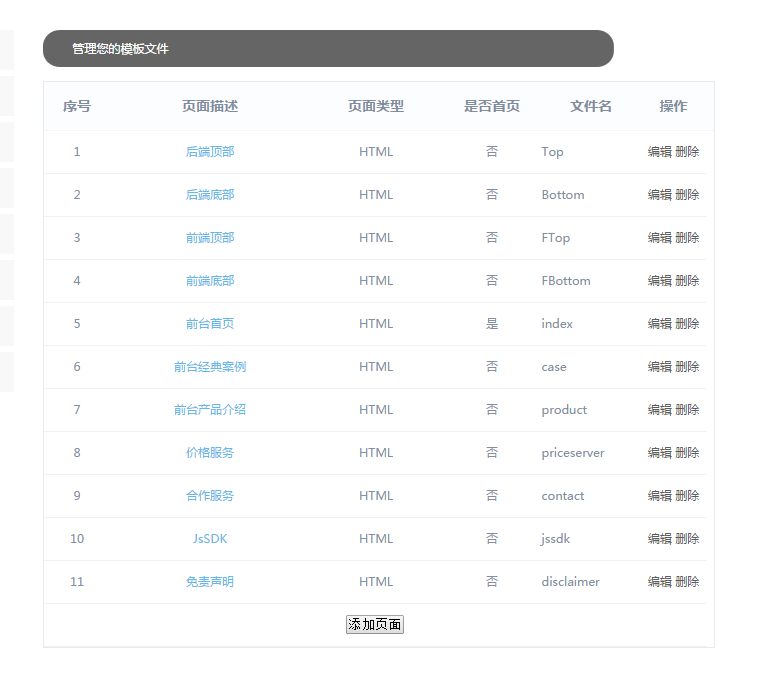Click 删除 for the contact row

(x=687, y=496)
